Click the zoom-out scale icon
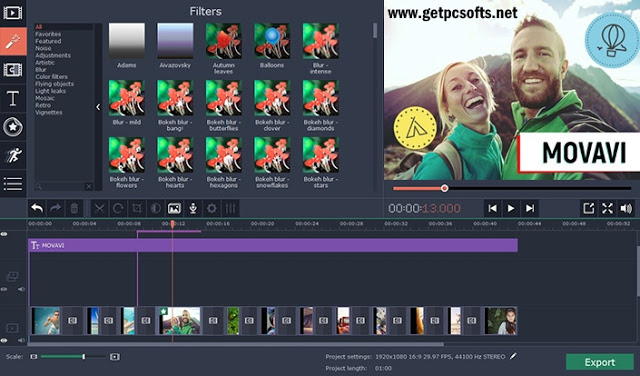640x376 pixels. (33, 357)
